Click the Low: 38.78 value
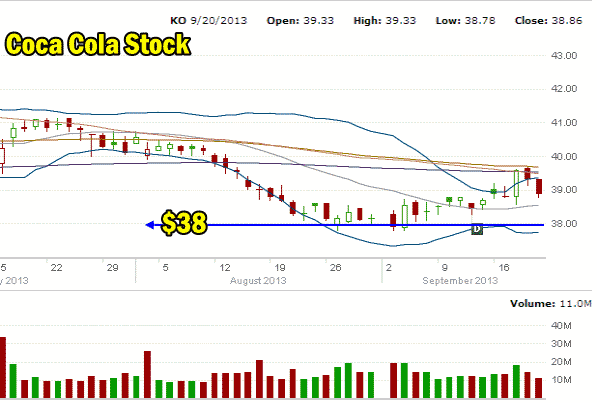 pos(465,21)
